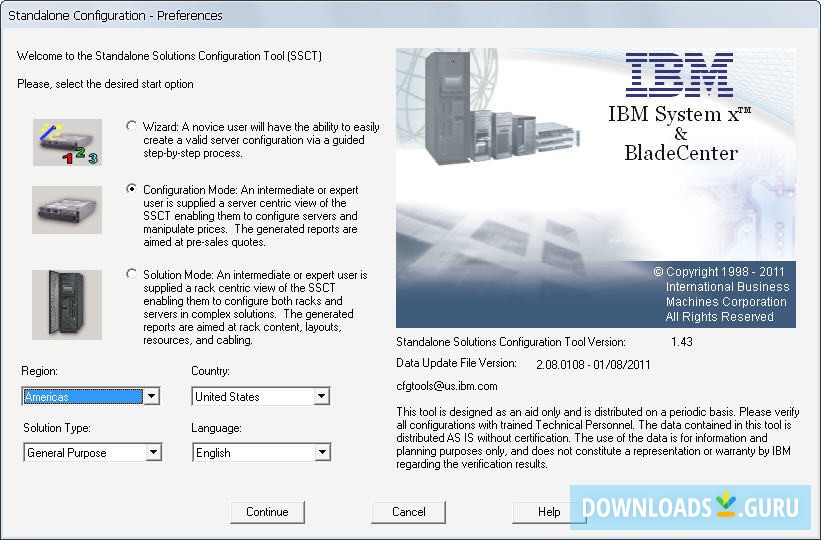This screenshot has height=540, width=821.
Task: Click the Configuration Mode server icon
Action: tap(67, 210)
